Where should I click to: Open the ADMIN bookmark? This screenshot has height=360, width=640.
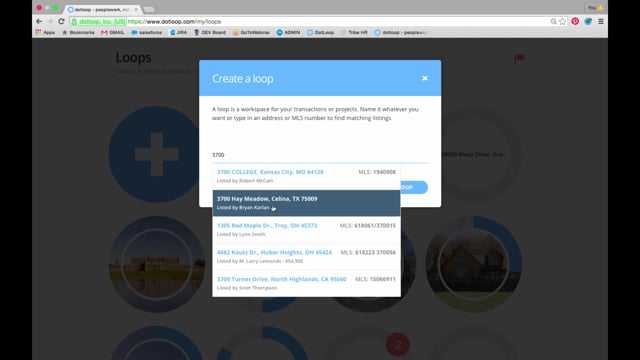coord(288,32)
